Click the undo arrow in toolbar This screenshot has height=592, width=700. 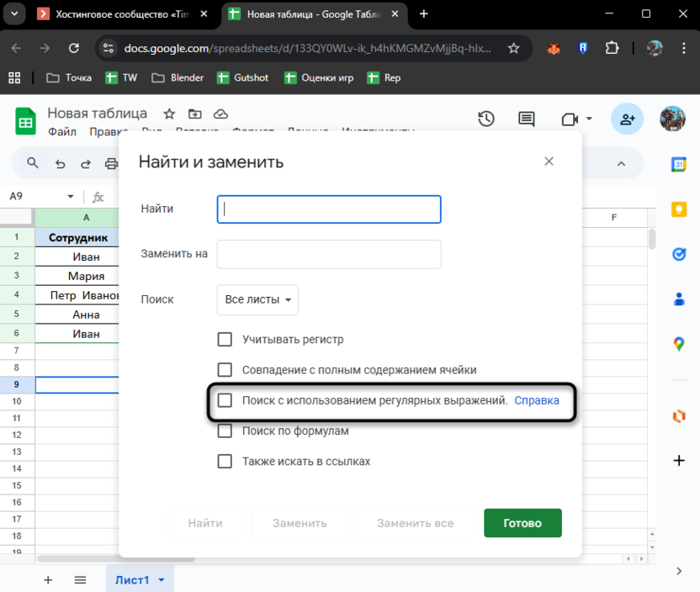(x=60, y=164)
